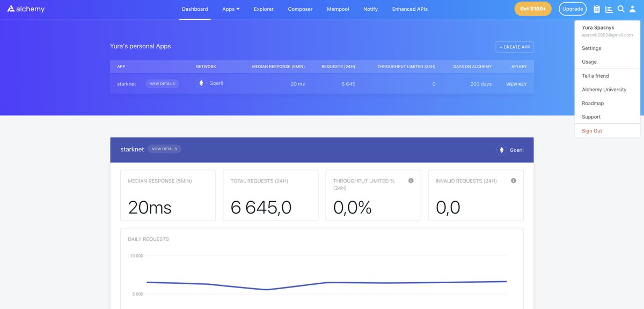Click the Create App button
644x309 pixels.
[x=515, y=47]
